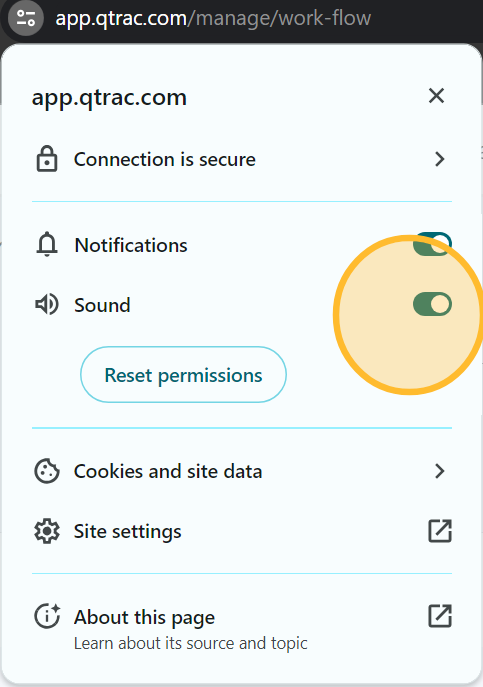483x687 pixels.
Task: Open About this page via external link icon
Action: pos(440,616)
